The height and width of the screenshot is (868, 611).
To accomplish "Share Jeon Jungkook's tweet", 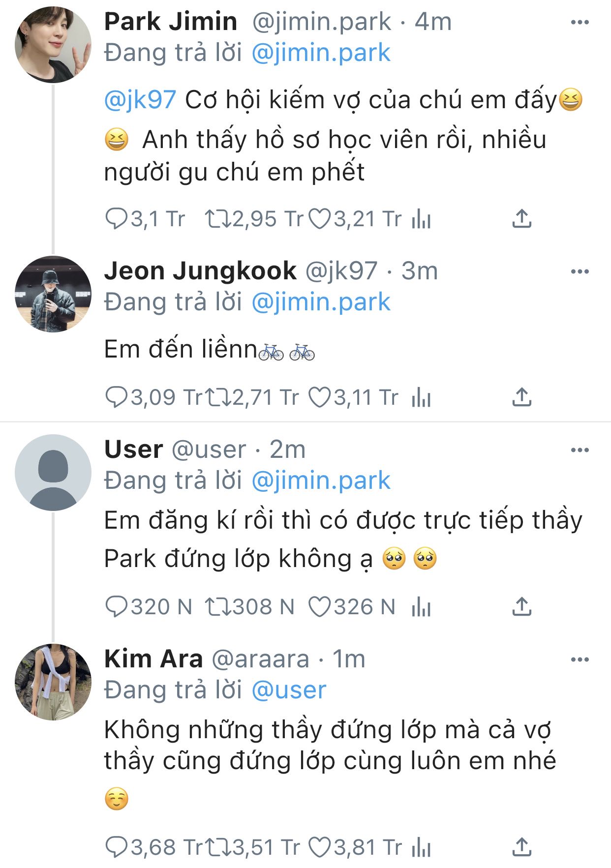I will (521, 397).
